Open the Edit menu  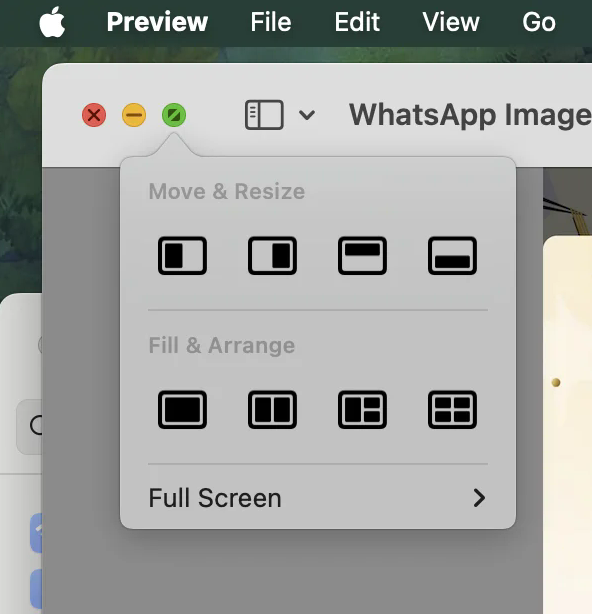tap(357, 22)
